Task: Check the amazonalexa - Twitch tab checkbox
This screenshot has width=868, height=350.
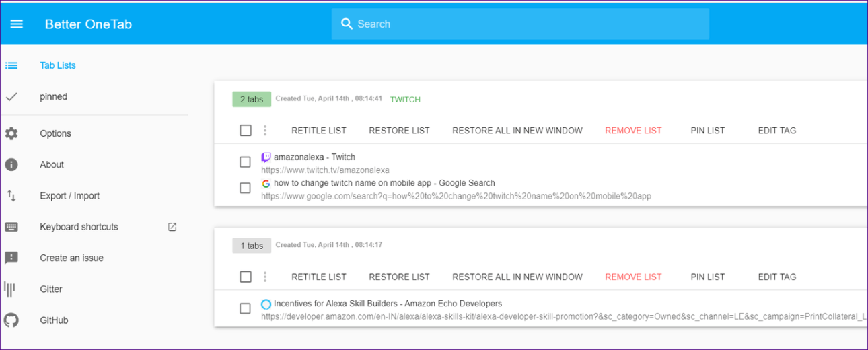Action: [x=246, y=162]
